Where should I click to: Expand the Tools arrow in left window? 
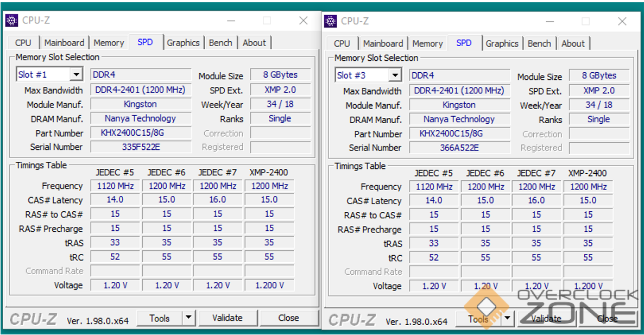(x=188, y=318)
